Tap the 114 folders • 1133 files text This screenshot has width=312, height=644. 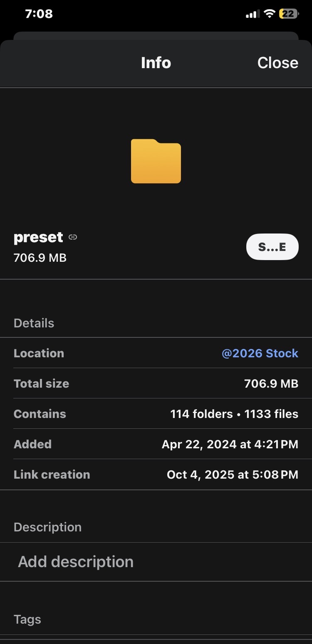pyautogui.click(x=234, y=414)
